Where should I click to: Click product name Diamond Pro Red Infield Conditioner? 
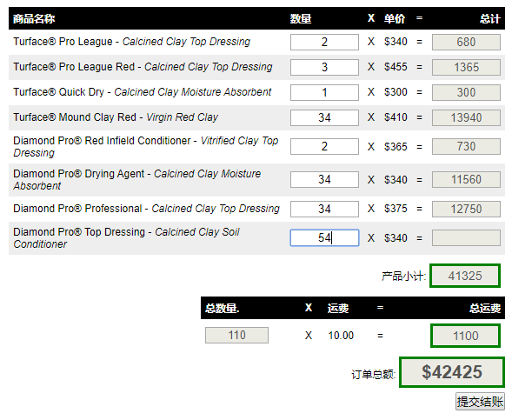146,147
